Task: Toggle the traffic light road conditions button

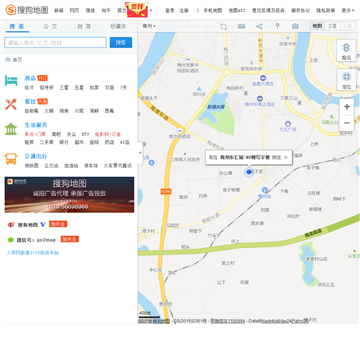Action: [x=346, y=51]
